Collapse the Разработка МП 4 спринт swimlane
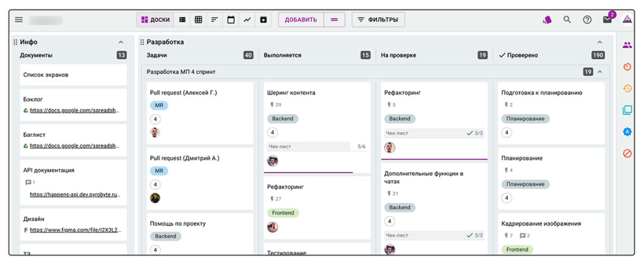Viewport: 644px width, 265px height. click(599, 72)
